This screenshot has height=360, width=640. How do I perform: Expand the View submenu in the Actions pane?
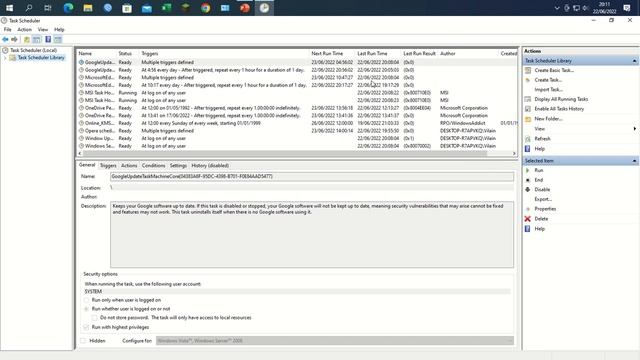[635, 129]
